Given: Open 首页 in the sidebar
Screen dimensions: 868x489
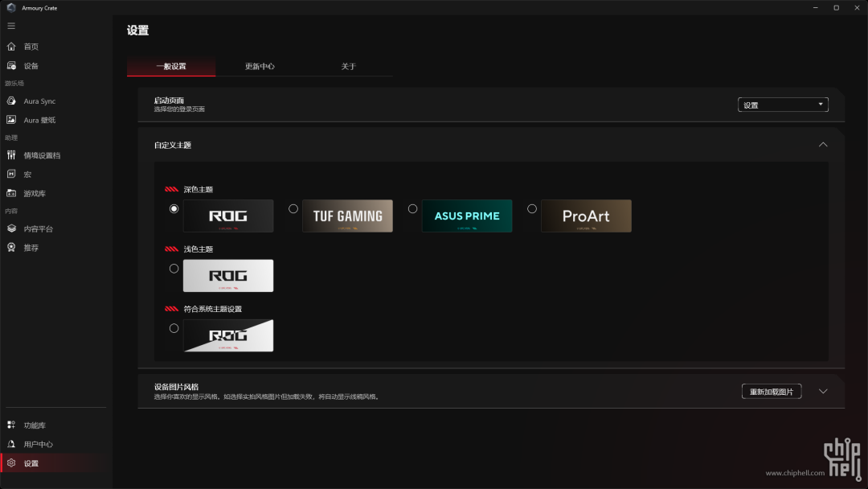Looking at the screenshot, I should coord(31,47).
